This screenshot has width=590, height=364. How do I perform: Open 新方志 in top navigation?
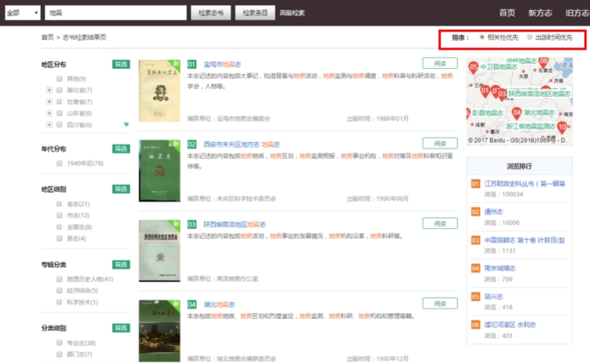[x=540, y=12]
